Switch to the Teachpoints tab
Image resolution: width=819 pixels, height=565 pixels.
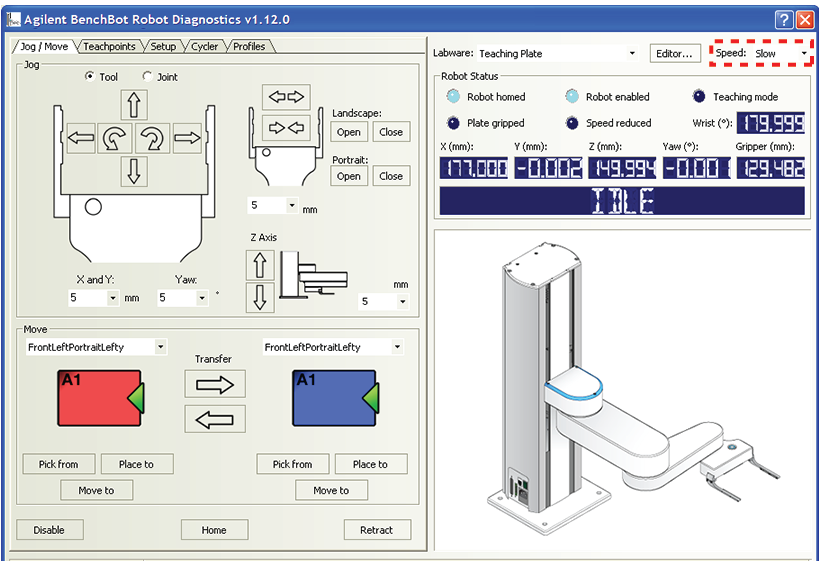[x=110, y=46]
